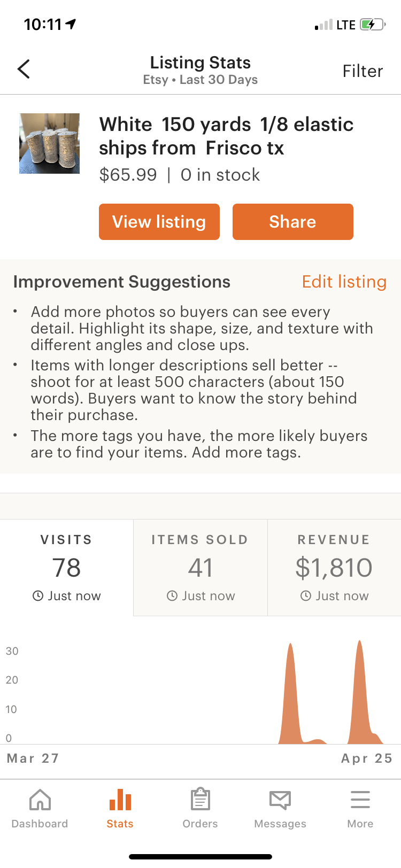Tap the Edit listing link
Image resolution: width=401 pixels, height=868 pixels.
(x=344, y=282)
